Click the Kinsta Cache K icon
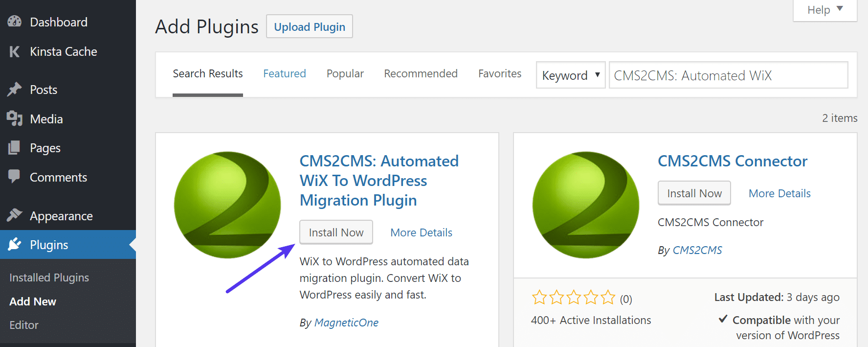868x347 pixels. point(15,51)
